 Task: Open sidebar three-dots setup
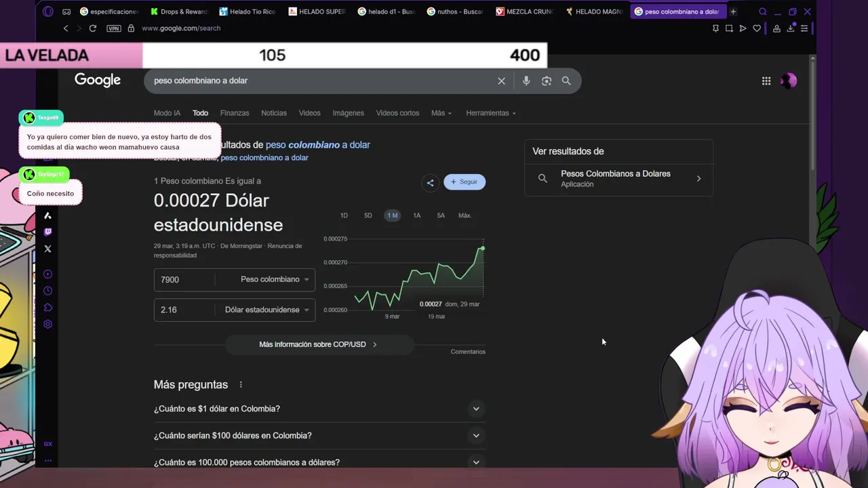47,460
